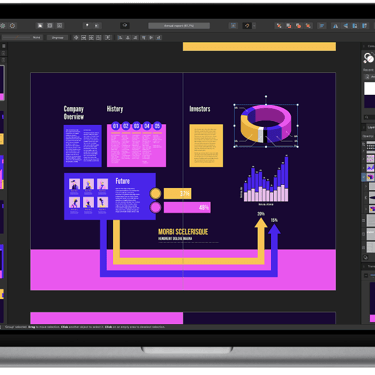Click the Preflight icon in top toolbar
The image size is (375, 375).
pos(125,25)
